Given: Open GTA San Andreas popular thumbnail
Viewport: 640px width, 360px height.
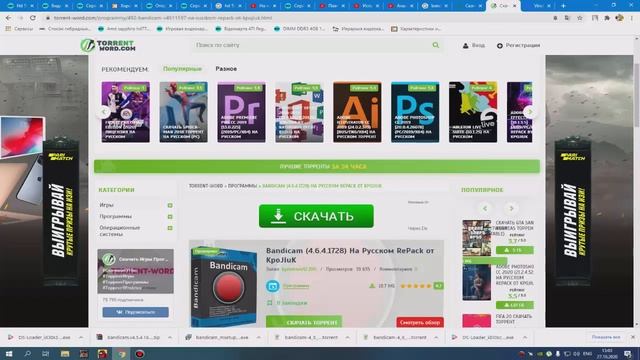Looking at the screenshot, I should 477,238.
